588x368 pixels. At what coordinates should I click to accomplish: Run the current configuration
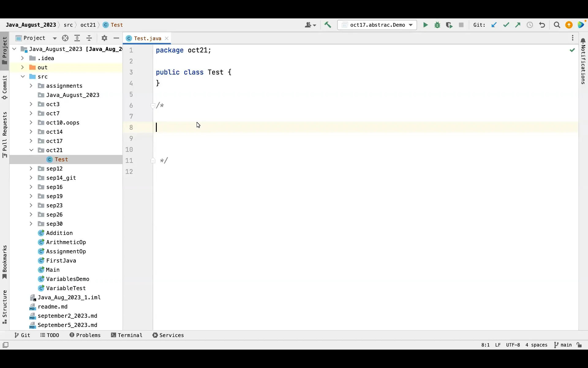tap(425, 25)
